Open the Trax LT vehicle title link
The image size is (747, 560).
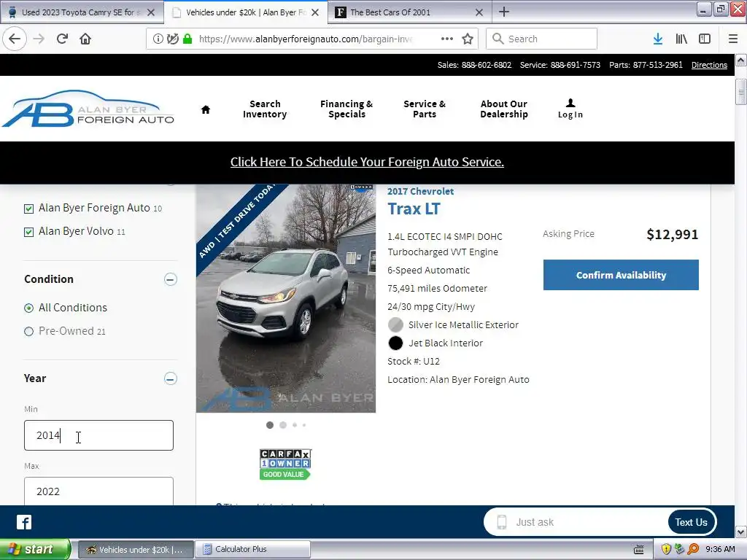pos(414,209)
